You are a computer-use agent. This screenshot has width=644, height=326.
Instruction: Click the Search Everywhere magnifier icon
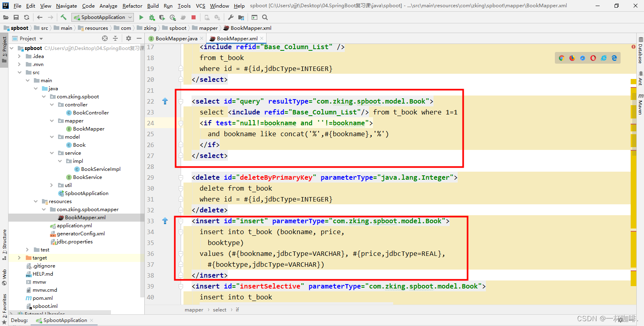pos(265,17)
